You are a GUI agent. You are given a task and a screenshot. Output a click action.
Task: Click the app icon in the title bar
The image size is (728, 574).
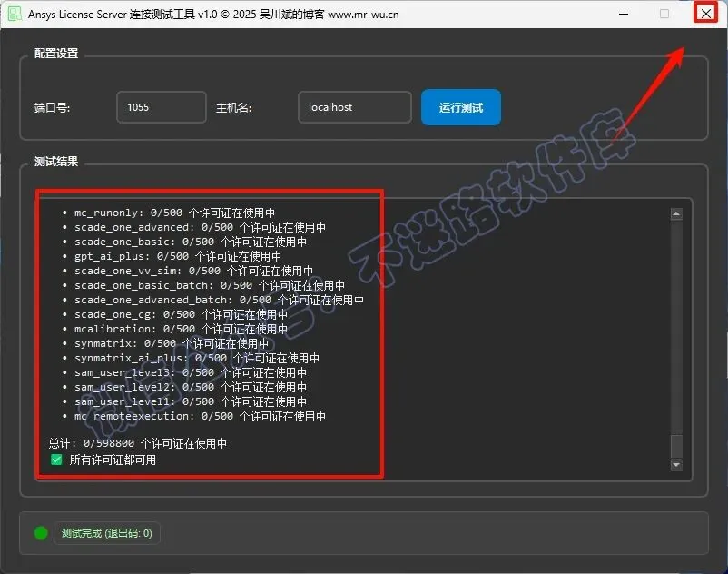15,14
